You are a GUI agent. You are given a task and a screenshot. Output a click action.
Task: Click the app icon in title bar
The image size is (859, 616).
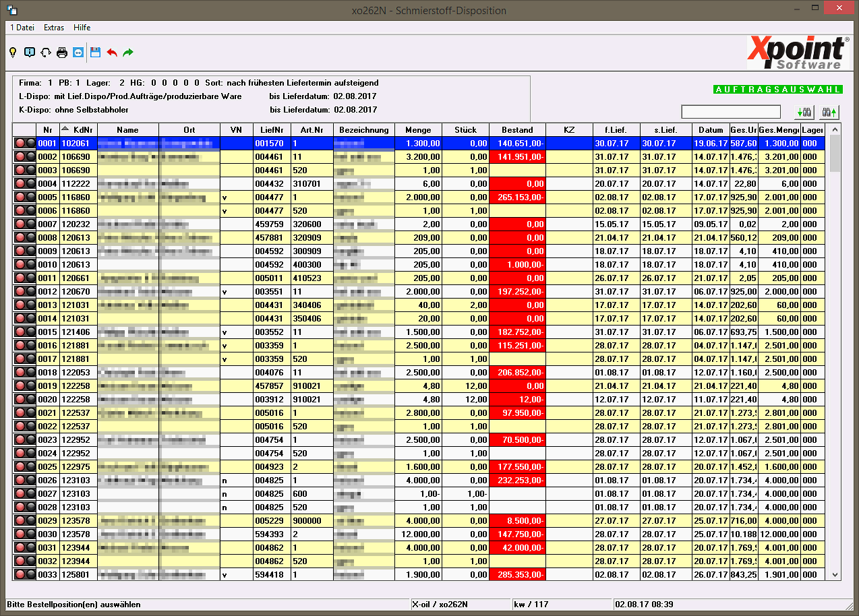point(13,10)
